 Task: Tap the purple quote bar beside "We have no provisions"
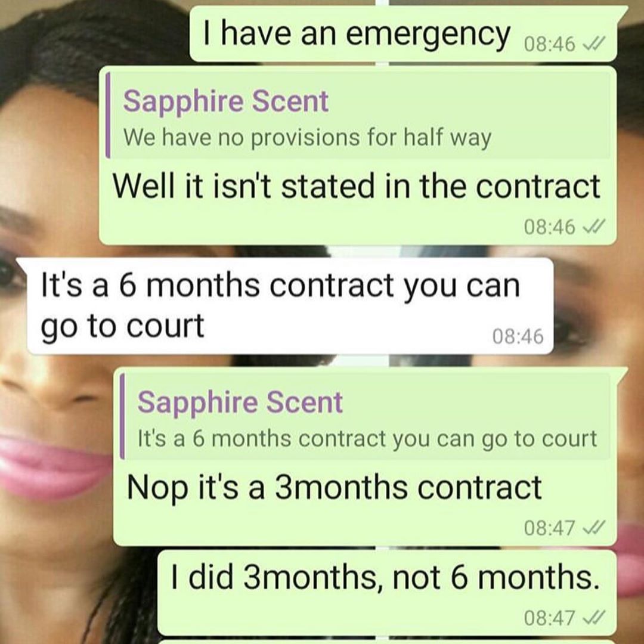tap(107, 115)
